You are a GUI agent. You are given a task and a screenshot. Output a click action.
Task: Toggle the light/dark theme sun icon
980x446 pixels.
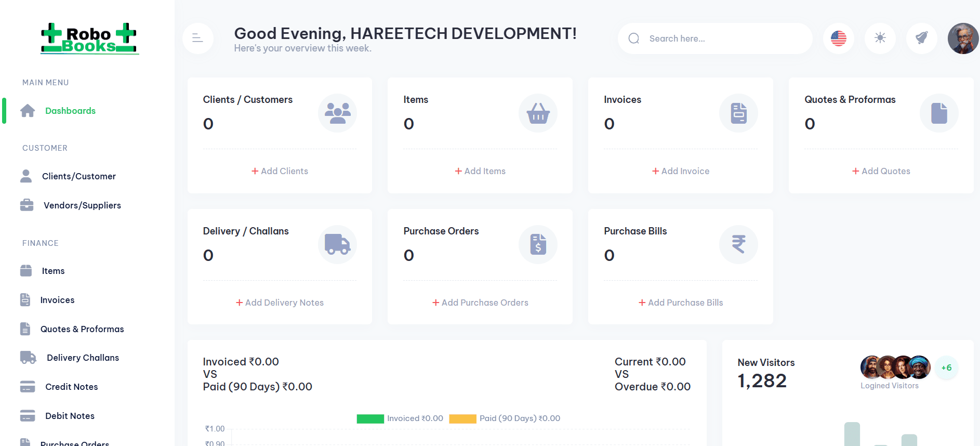pyautogui.click(x=880, y=38)
